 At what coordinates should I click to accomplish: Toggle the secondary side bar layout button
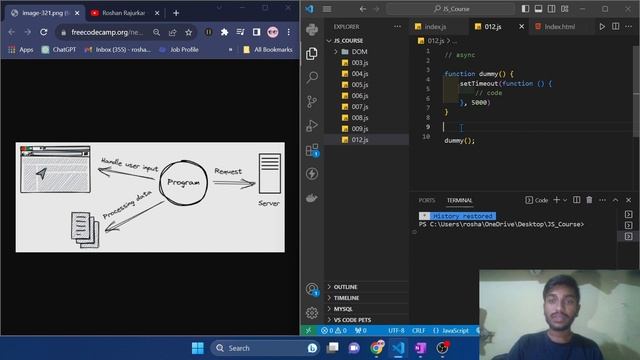coord(551,9)
